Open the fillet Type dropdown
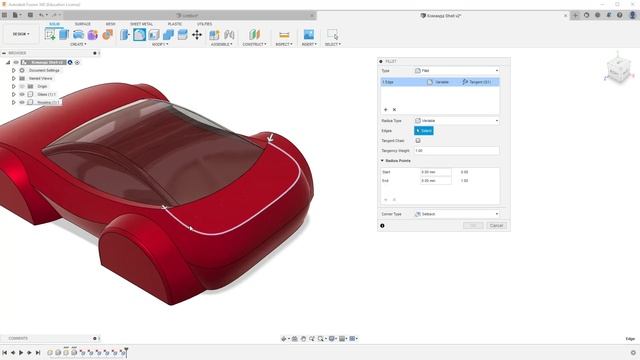This screenshot has height=360, width=640. [456, 71]
